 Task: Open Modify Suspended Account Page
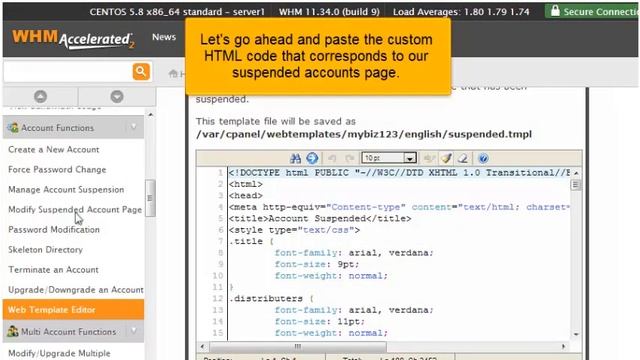pyautogui.click(x=75, y=209)
